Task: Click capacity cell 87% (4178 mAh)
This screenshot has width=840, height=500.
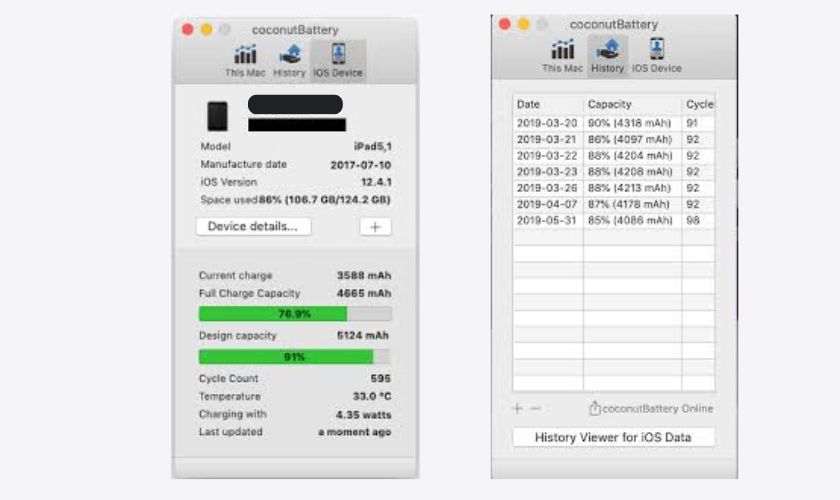Action: point(629,204)
